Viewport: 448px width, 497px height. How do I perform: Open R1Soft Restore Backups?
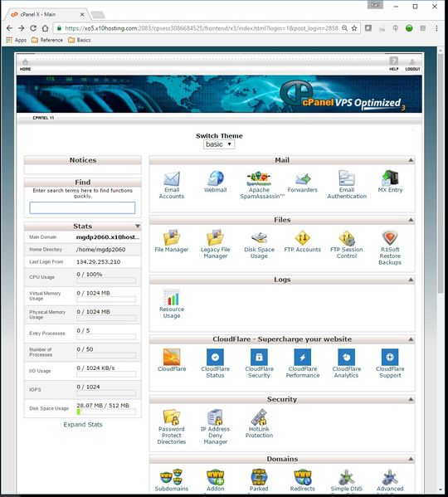point(390,248)
